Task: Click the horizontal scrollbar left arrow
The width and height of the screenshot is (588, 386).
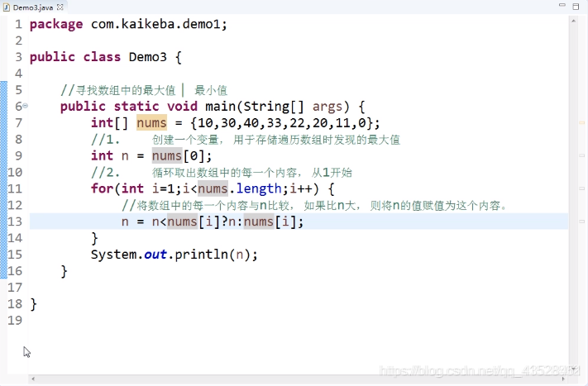Action: [x=33, y=379]
